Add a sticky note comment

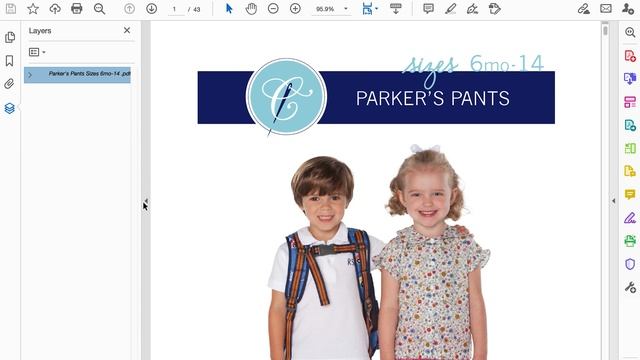click(x=428, y=9)
